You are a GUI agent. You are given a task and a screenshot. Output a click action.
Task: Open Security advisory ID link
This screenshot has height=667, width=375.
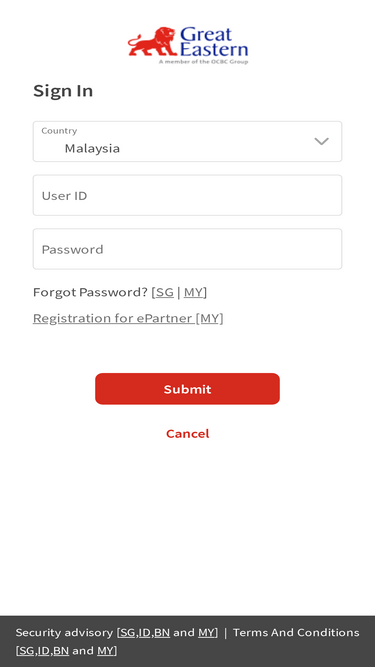(145, 633)
